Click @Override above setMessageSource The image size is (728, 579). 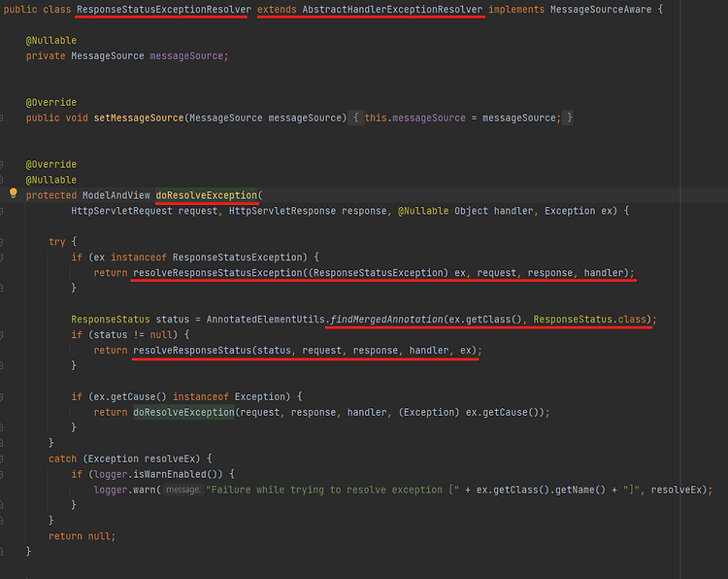pyautogui.click(x=51, y=102)
